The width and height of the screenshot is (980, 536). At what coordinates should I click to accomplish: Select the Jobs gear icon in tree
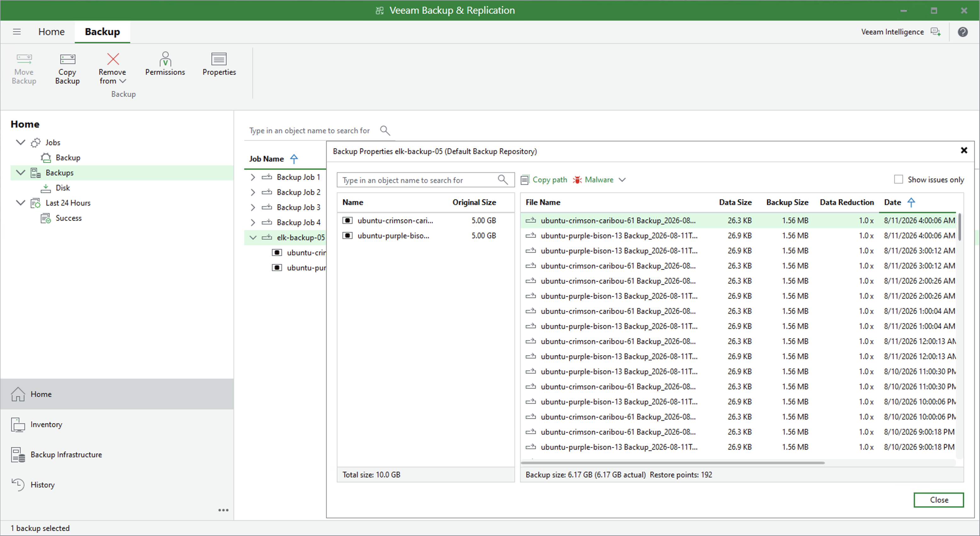coord(35,143)
